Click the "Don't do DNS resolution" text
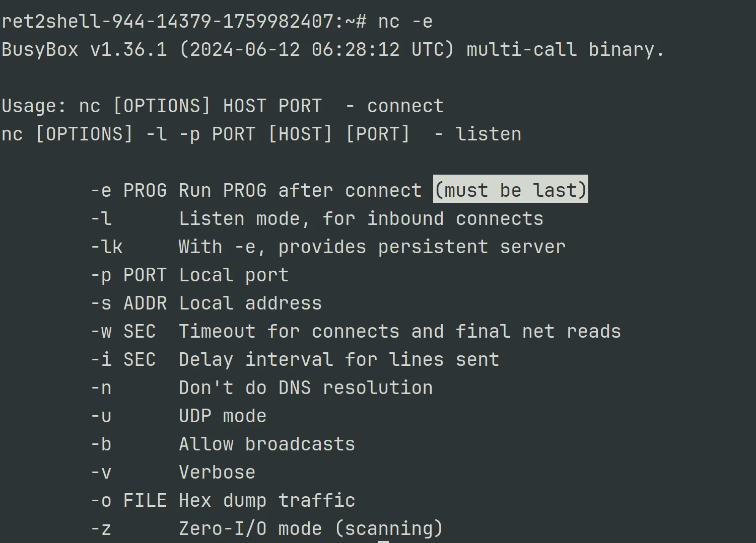 click(x=305, y=387)
